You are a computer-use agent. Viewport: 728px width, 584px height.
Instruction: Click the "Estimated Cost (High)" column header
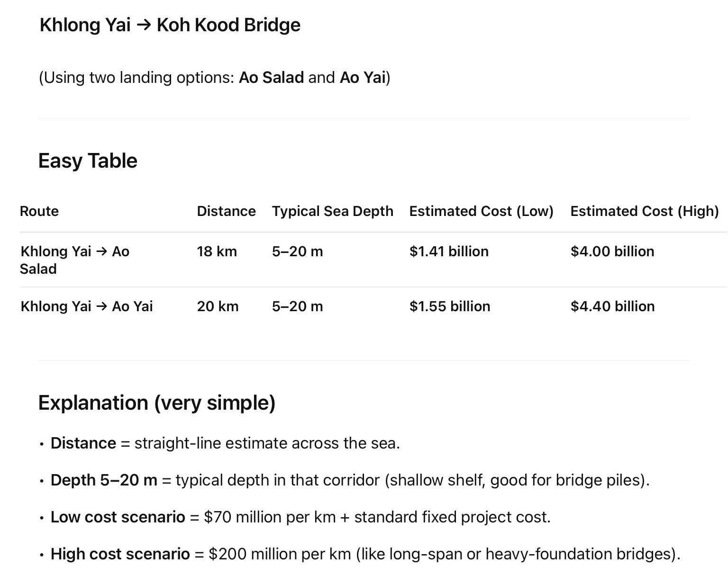[x=644, y=211]
